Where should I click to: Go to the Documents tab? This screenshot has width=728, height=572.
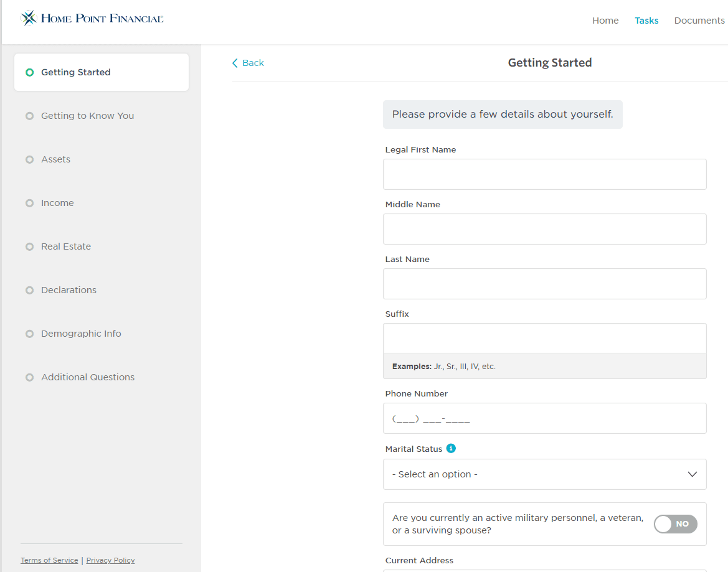(x=699, y=21)
